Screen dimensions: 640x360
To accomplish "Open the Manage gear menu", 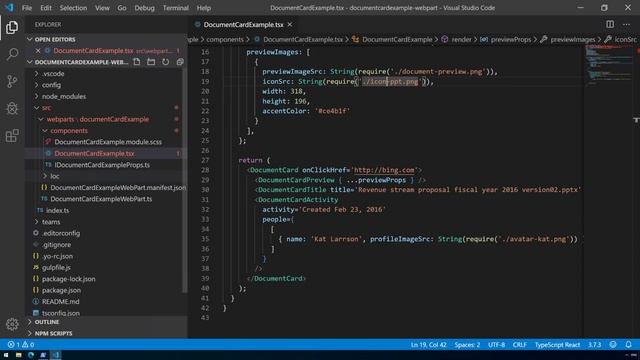I will (12, 324).
